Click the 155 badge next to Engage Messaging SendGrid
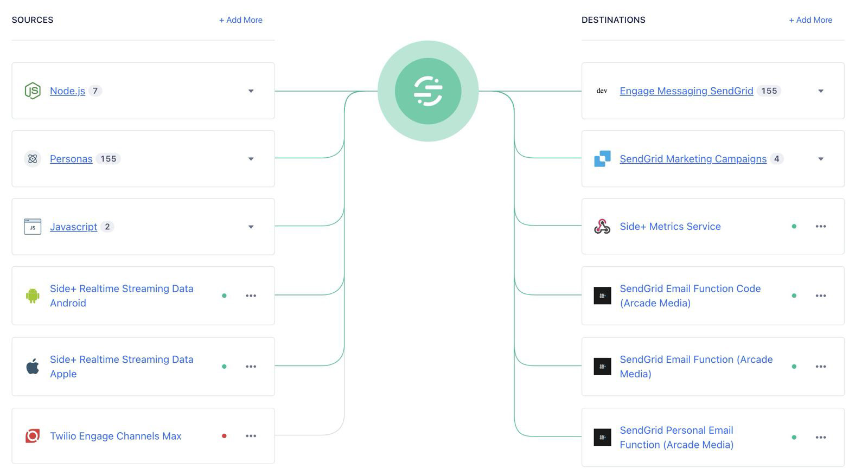This screenshot has height=475, width=868. [x=769, y=91]
